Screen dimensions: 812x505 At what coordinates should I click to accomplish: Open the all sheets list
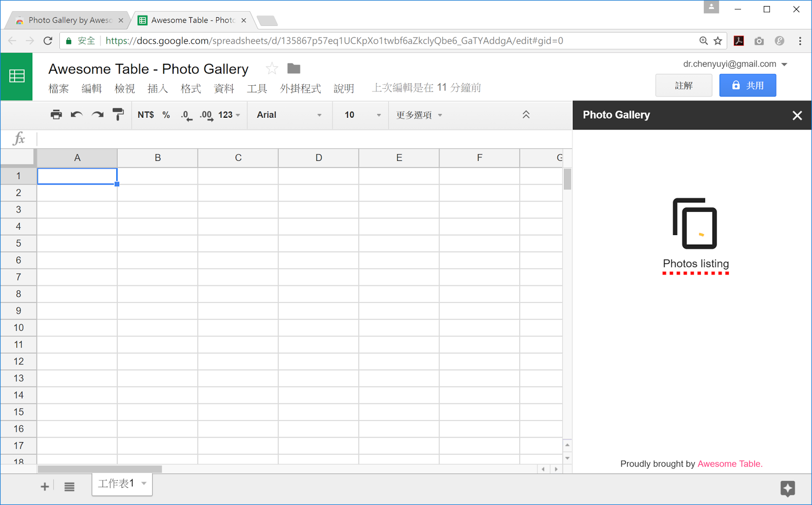pos(70,486)
